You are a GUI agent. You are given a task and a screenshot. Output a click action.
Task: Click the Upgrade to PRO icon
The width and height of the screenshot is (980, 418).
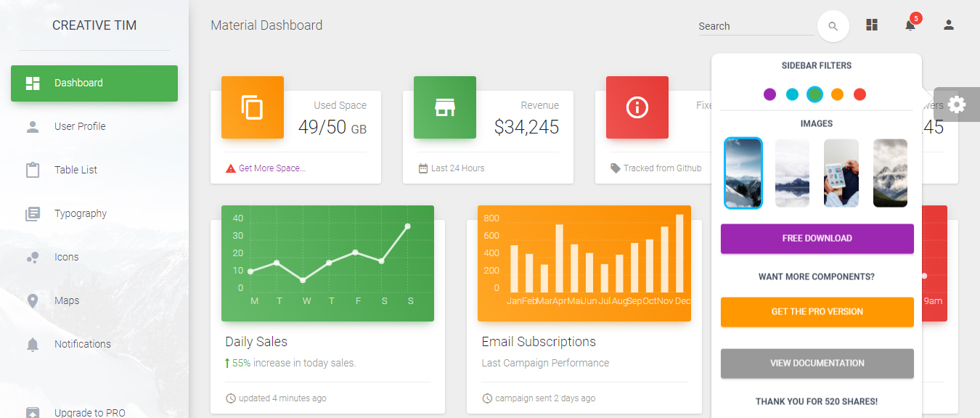pyautogui.click(x=33, y=412)
